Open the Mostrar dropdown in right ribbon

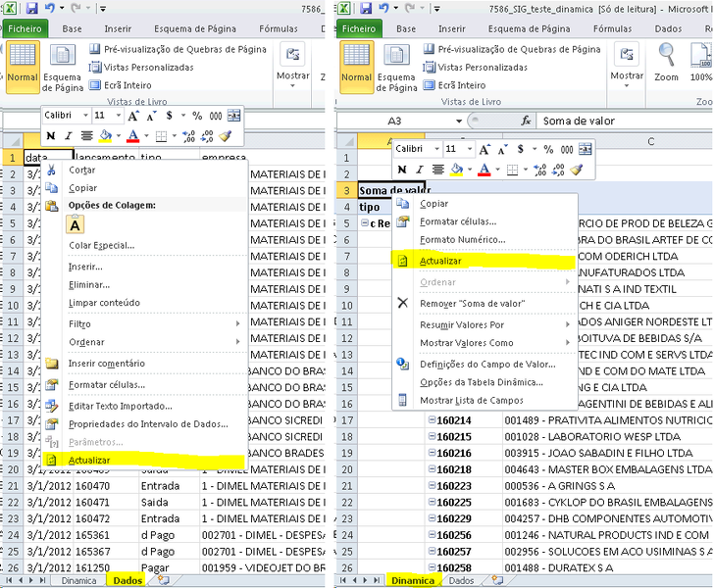tap(627, 66)
